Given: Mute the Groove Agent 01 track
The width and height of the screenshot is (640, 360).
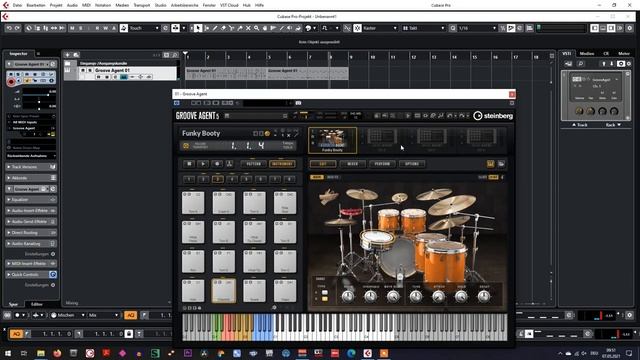Looking at the screenshot, I should [83, 70].
